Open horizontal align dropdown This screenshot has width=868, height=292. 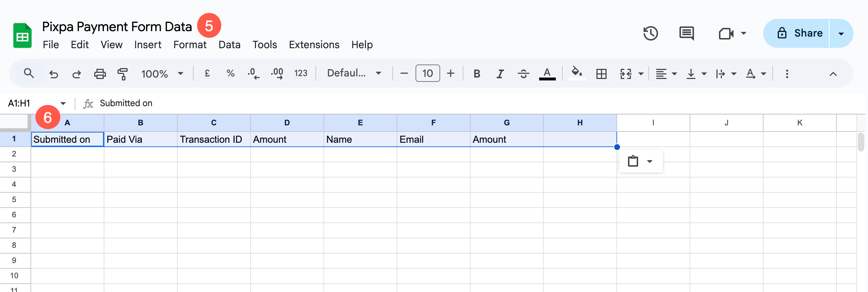click(x=666, y=74)
